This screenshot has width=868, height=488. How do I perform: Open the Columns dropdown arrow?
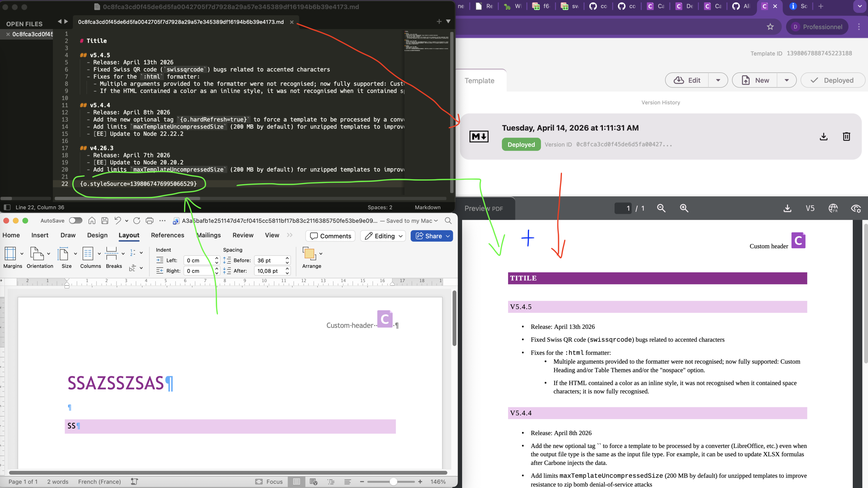(99, 254)
